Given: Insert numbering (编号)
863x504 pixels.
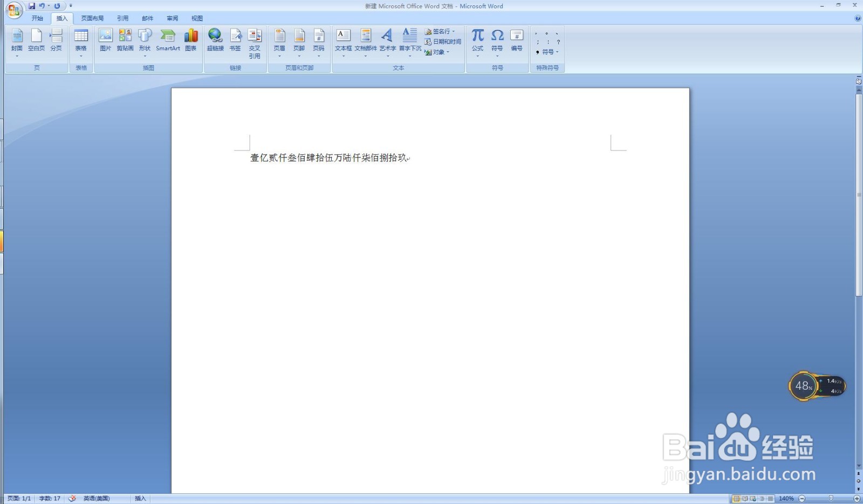Looking at the screenshot, I should (517, 40).
